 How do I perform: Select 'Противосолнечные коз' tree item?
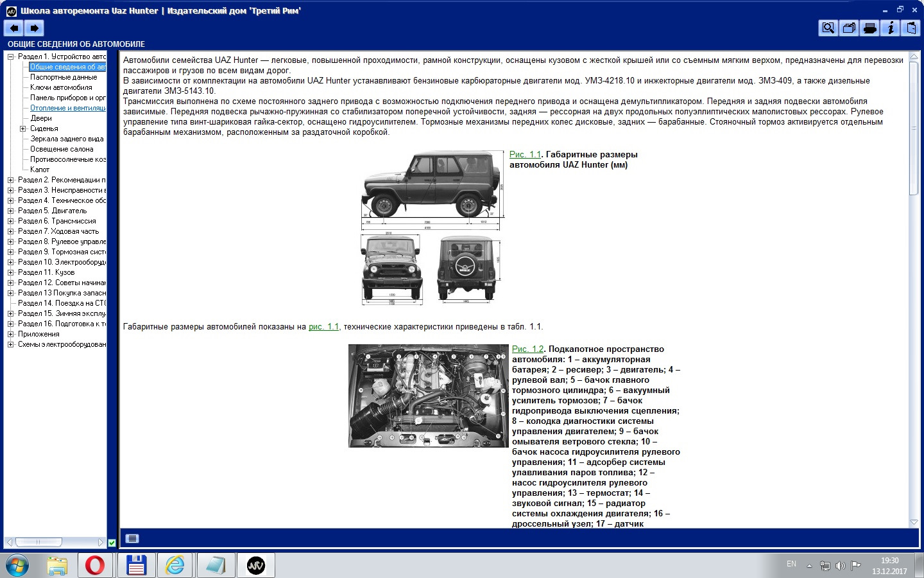[x=67, y=159]
